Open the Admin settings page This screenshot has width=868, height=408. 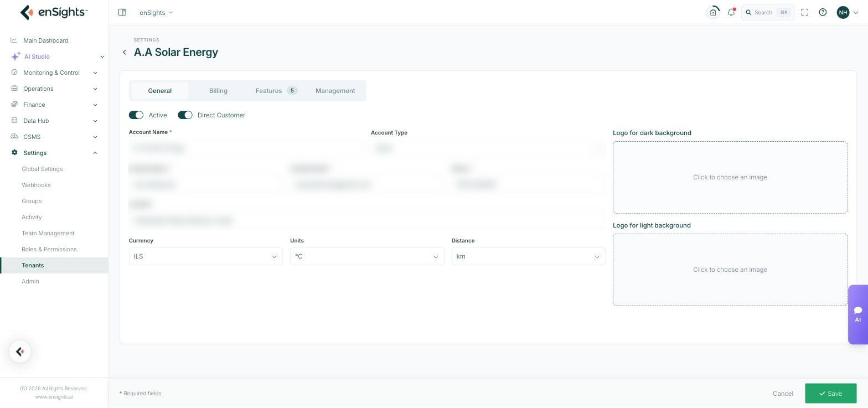pyautogui.click(x=30, y=281)
